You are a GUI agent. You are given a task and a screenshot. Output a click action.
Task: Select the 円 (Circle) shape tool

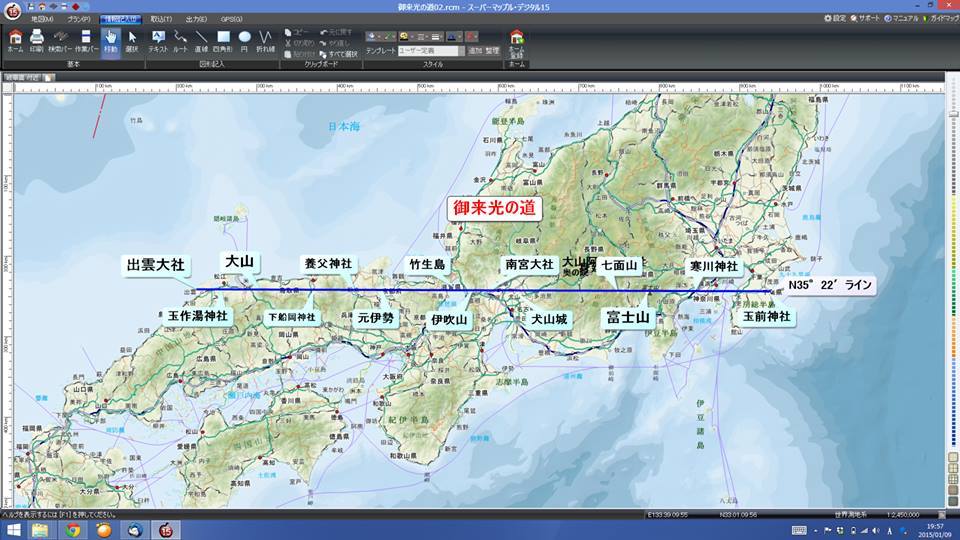coord(245,40)
